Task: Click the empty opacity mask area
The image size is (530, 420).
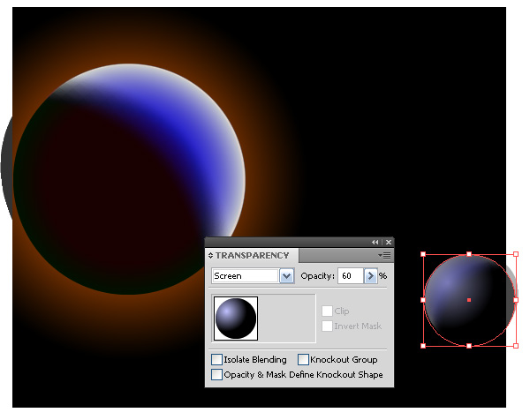Action: point(286,319)
